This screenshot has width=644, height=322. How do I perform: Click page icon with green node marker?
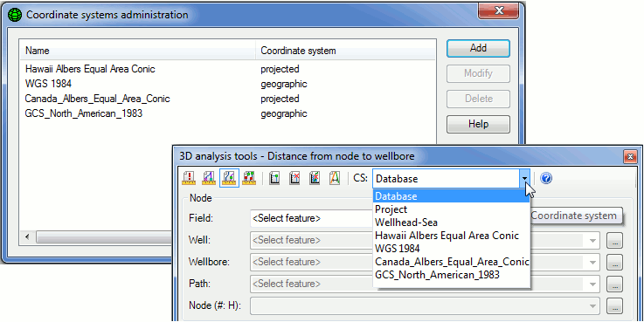click(274, 178)
